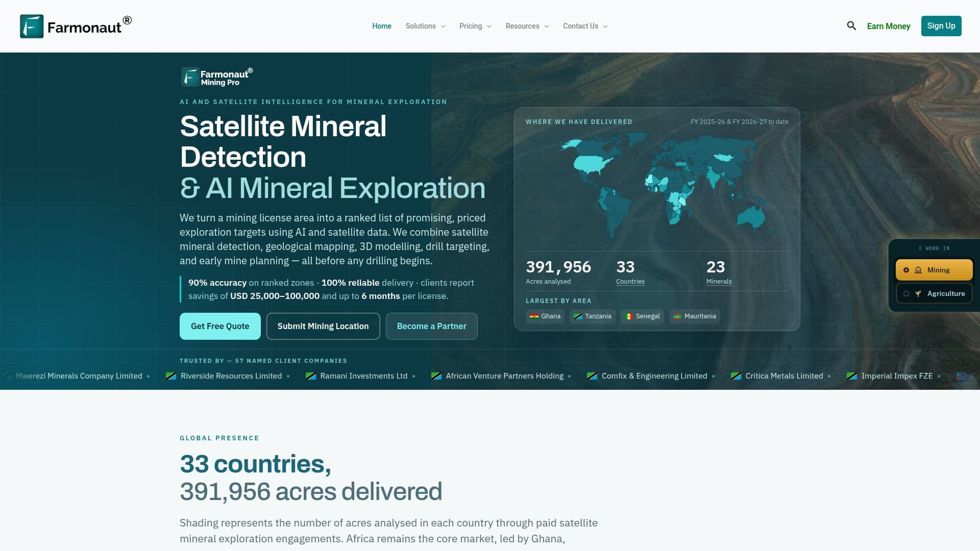
Task: Click the Senegal country chip label
Action: click(x=648, y=316)
